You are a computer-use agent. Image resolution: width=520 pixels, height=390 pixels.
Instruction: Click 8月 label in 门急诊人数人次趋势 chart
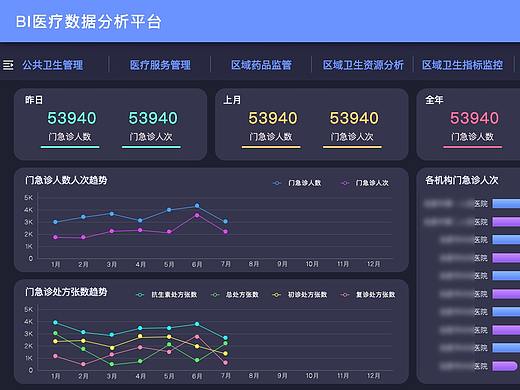point(254,264)
